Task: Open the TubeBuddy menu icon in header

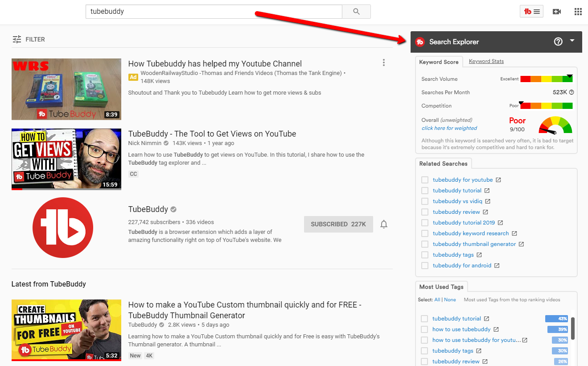Action: pyautogui.click(x=531, y=12)
